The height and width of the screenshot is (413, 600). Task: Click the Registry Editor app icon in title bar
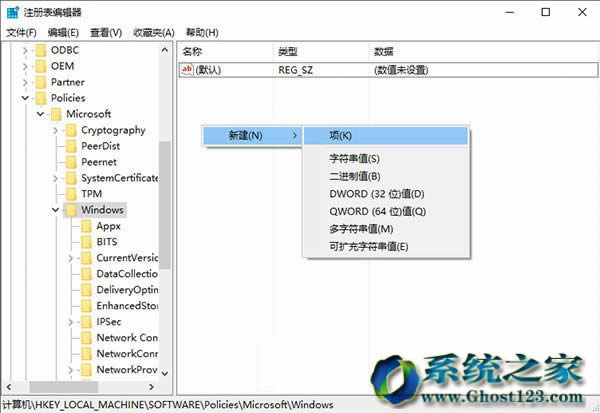pyautogui.click(x=12, y=12)
